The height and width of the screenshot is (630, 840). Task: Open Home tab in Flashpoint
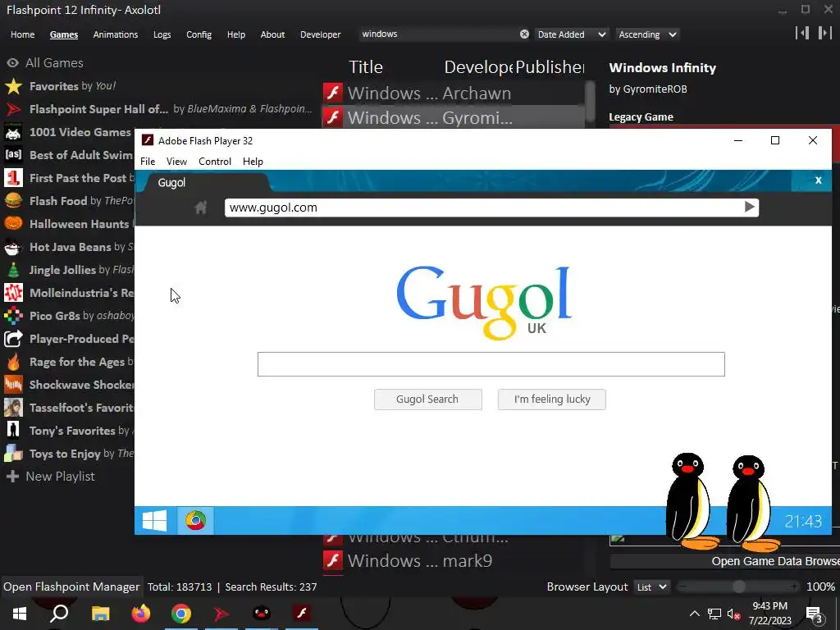pyautogui.click(x=22, y=34)
